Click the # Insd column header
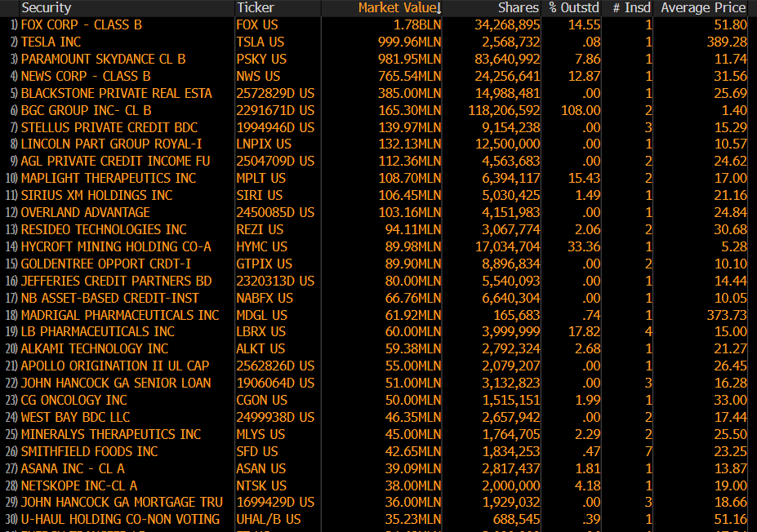The height and width of the screenshot is (532, 757). point(631,7)
